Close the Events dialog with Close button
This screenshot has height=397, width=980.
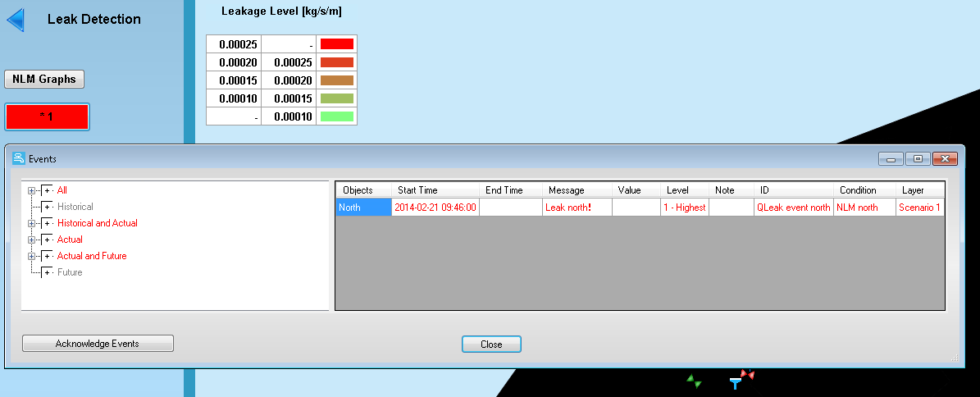click(x=491, y=345)
